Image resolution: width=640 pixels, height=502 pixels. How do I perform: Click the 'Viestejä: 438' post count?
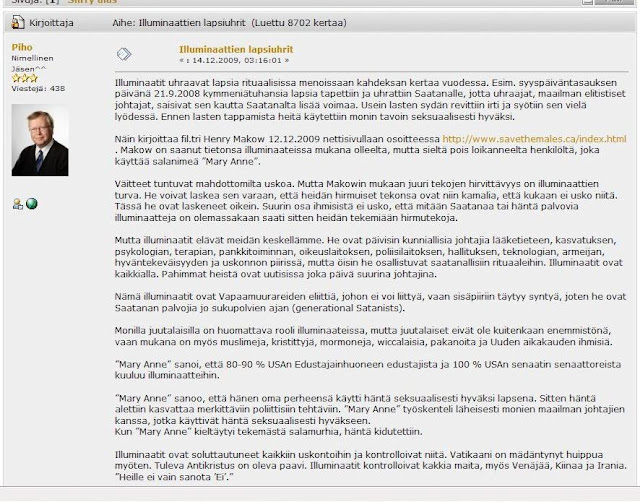(x=38, y=88)
